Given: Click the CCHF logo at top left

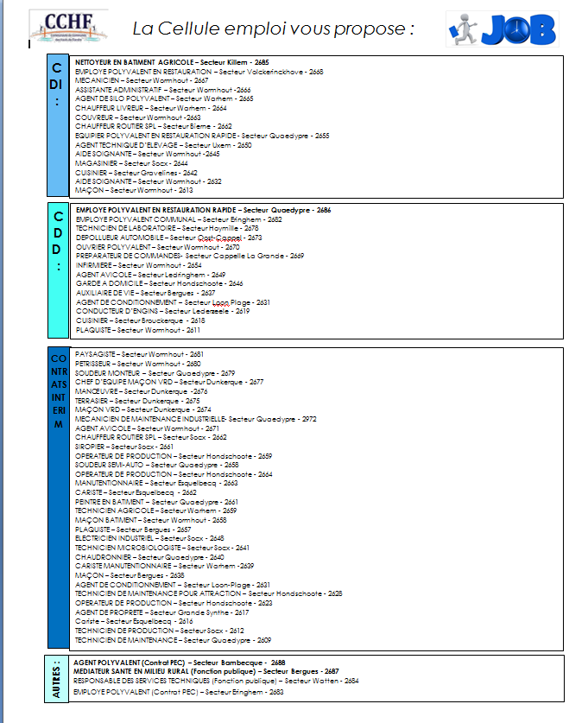Looking at the screenshot, I should (69, 27).
